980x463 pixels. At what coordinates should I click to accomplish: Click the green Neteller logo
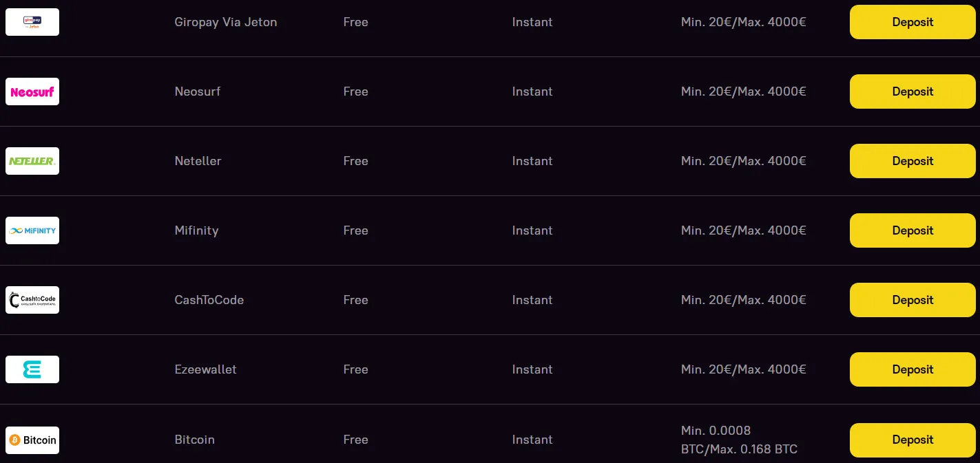pos(32,161)
